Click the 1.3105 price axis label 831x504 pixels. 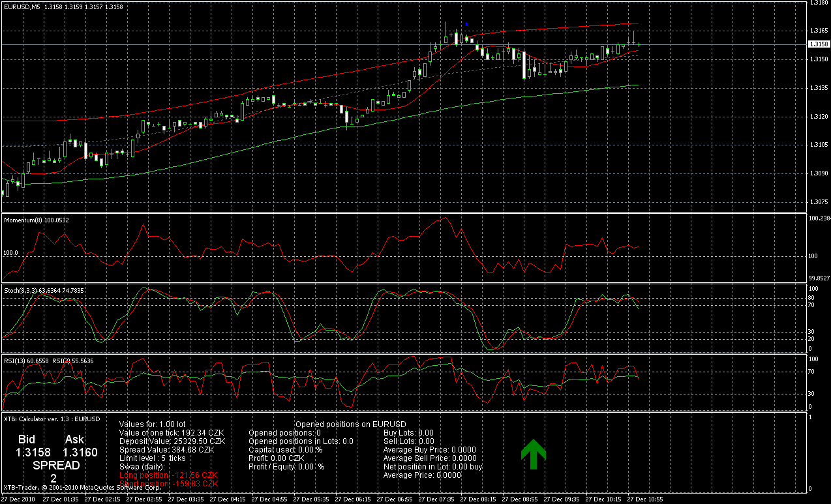819,145
